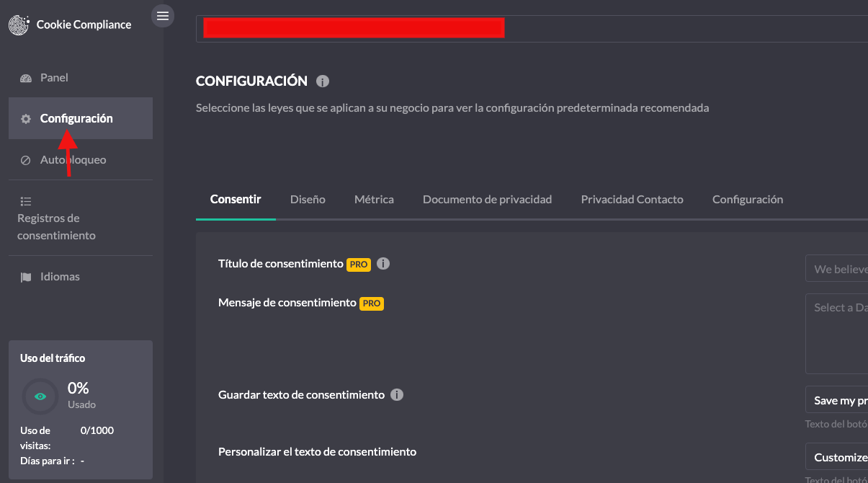
Task: Click info icon next to Título de consentimiento
Action: (383, 264)
